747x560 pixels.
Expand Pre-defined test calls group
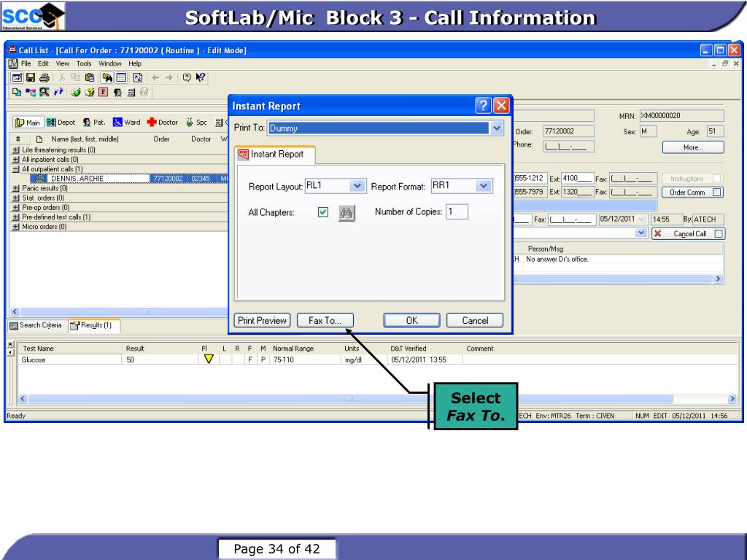[x=16, y=217]
